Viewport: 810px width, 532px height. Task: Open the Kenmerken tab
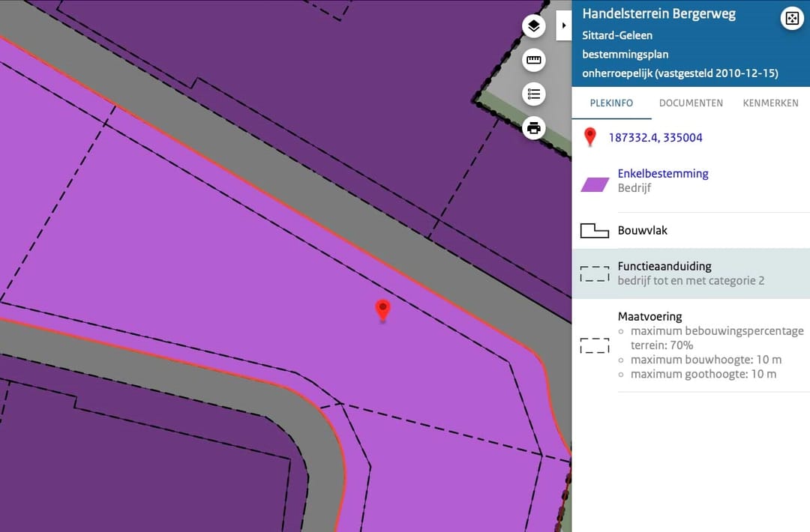pos(770,103)
